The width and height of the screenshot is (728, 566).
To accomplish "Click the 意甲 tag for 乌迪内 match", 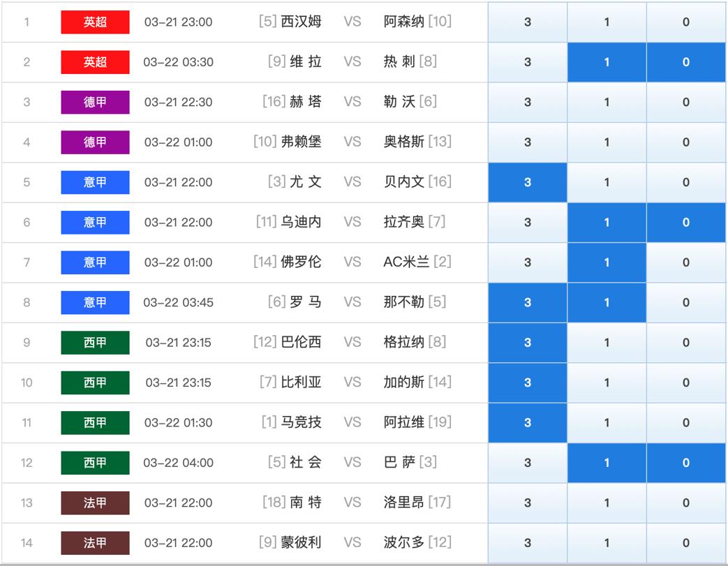I will pos(95,223).
